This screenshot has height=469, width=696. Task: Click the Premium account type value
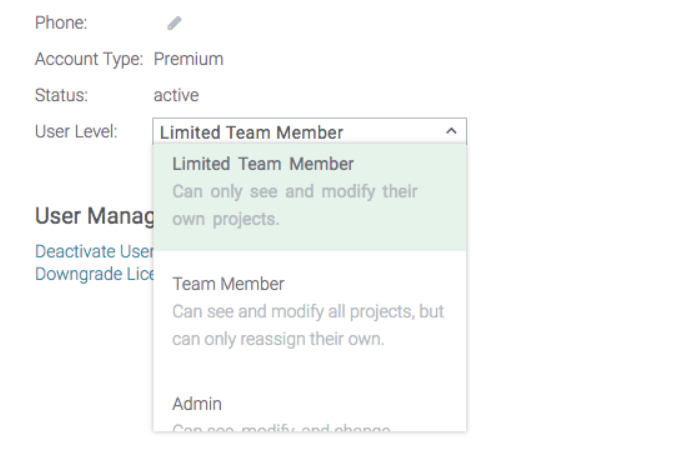tap(189, 59)
